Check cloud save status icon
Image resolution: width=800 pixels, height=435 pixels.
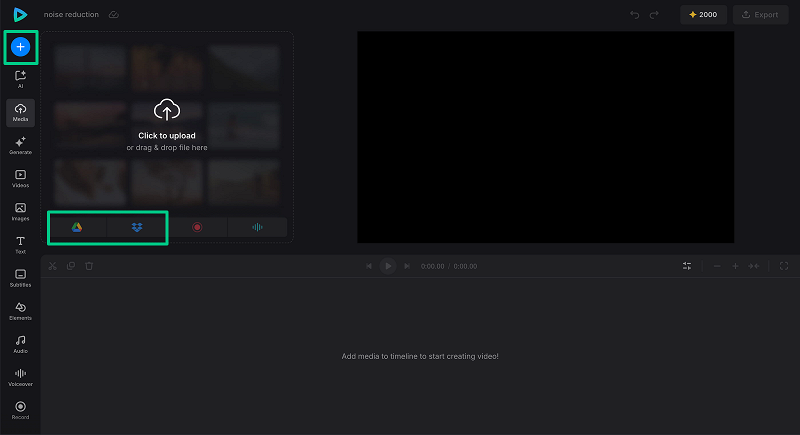tap(114, 15)
